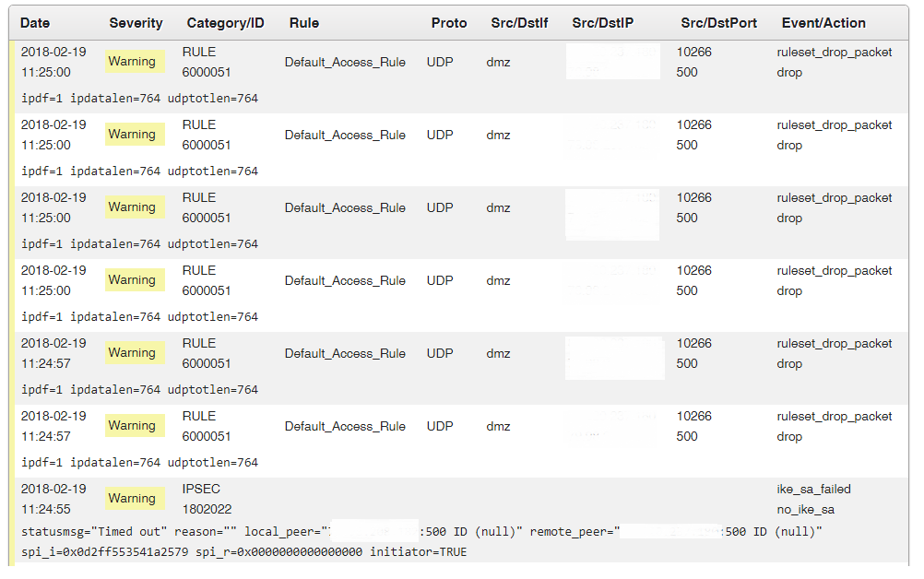Image resolution: width=924 pixels, height=579 pixels.
Task: Click the Event/Action column header
Action: (x=823, y=23)
